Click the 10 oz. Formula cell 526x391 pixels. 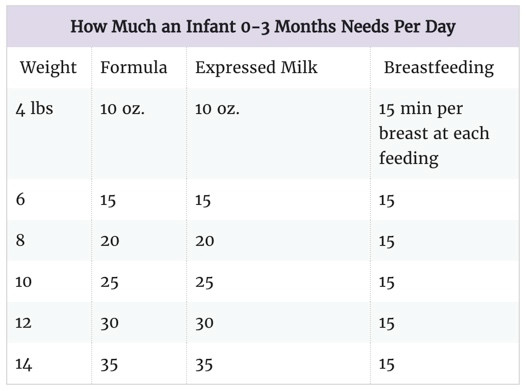122,109
